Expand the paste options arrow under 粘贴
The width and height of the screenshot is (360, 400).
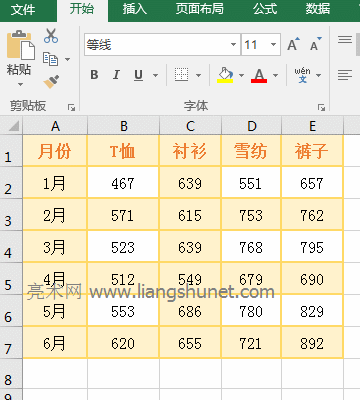(20, 85)
